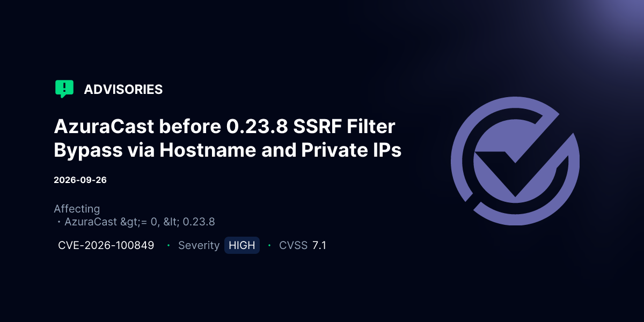Click the CVSS label
The height and width of the screenshot is (322, 644).
(x=293, y=245)
